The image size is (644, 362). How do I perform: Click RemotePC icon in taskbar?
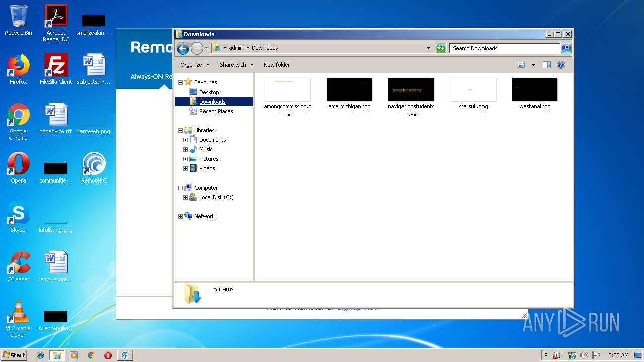coord(125,355)
